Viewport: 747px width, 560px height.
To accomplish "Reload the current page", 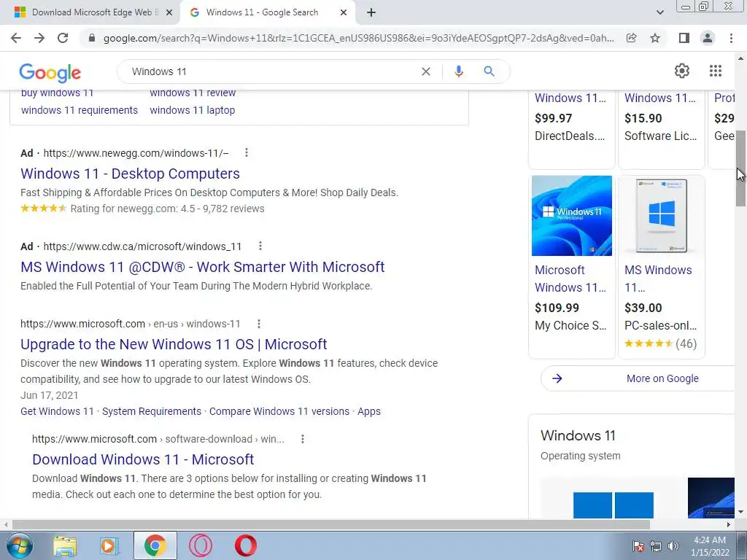I will 63,38.
